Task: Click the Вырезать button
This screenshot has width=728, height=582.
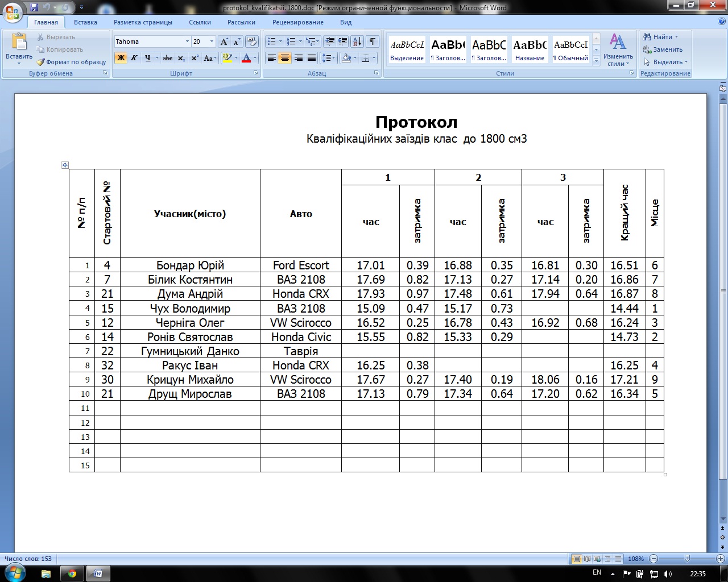Action: tap(56, 37)
